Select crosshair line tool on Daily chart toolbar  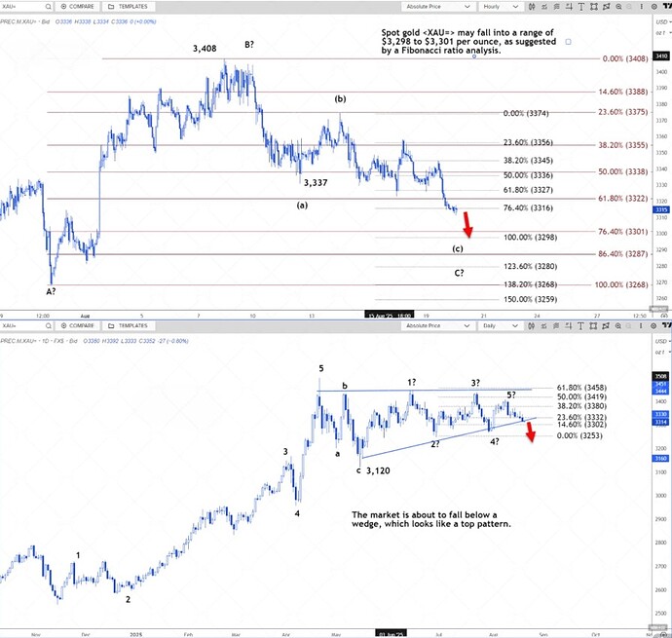569,326
